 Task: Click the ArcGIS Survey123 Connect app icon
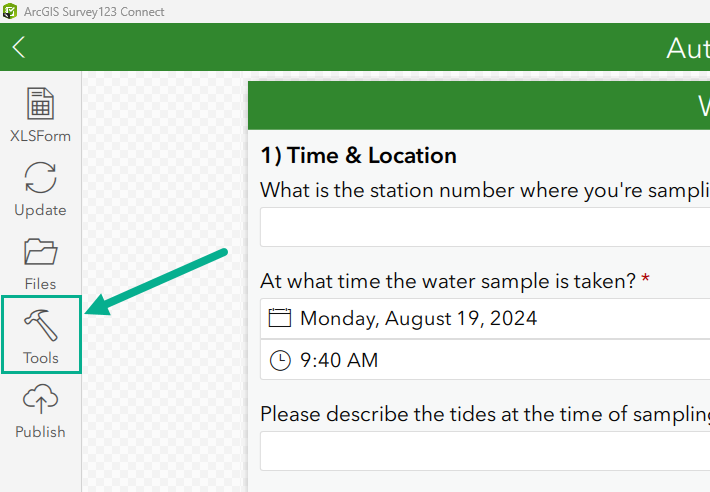10,11
